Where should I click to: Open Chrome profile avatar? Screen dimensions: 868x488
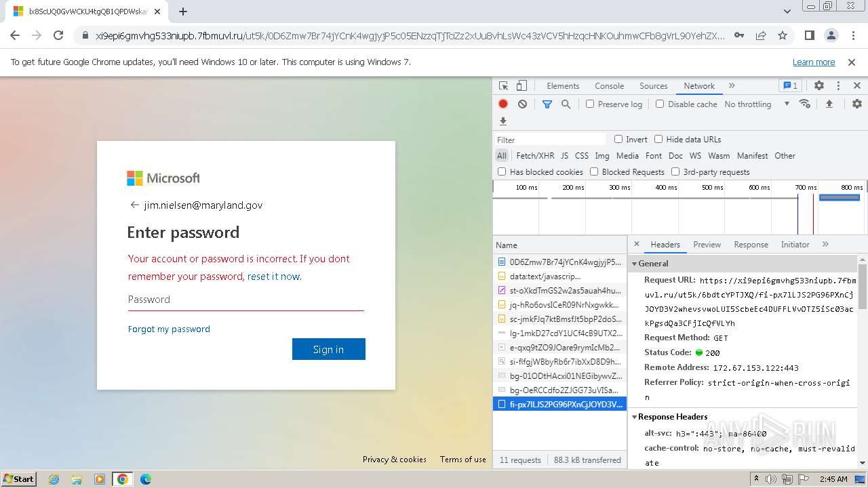click(x=831, y=35)
